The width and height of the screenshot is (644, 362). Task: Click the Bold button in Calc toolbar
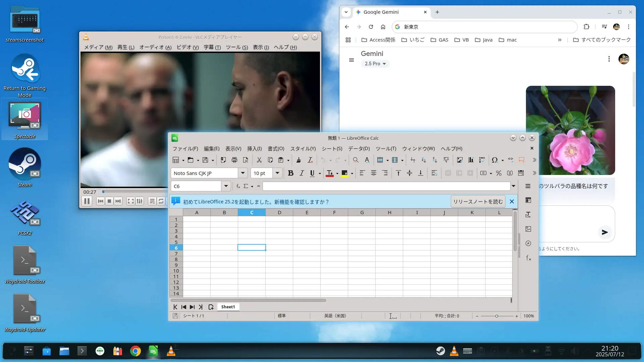[290, 173]
